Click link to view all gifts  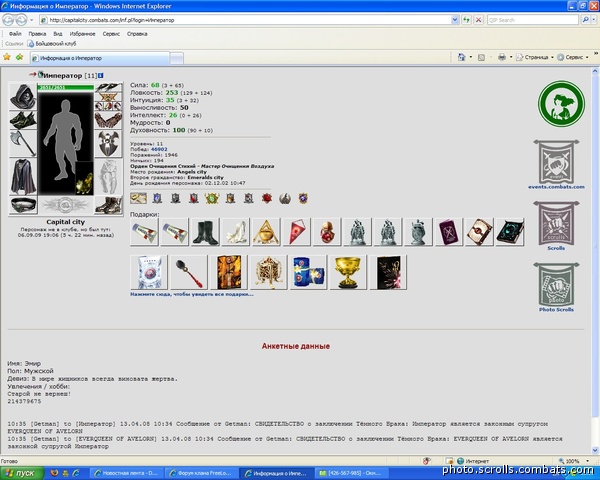click(191, 294)
